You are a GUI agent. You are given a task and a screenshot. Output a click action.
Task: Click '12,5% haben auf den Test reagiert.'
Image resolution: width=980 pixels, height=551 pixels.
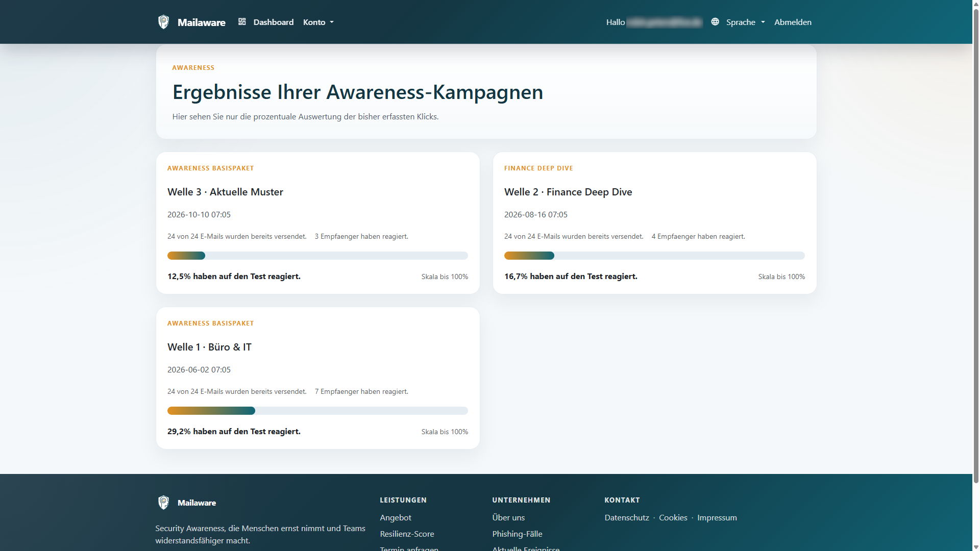coord(234,276)
